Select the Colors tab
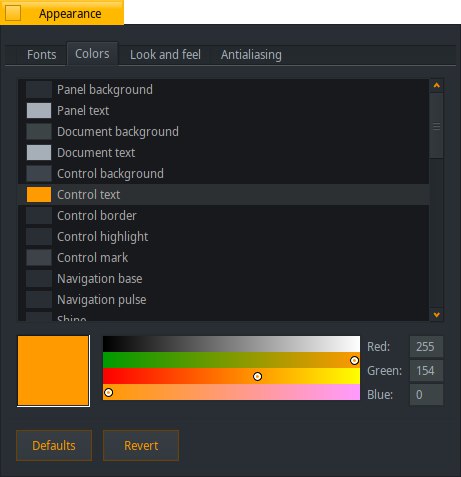Image resolution: width=461 pixels, height=477 pixels. (92, 53)
